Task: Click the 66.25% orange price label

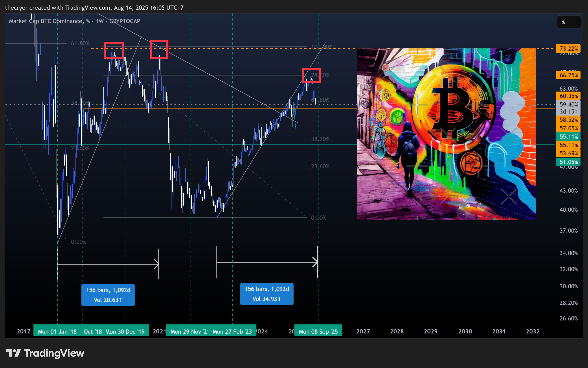Action: tap(568, 75)
